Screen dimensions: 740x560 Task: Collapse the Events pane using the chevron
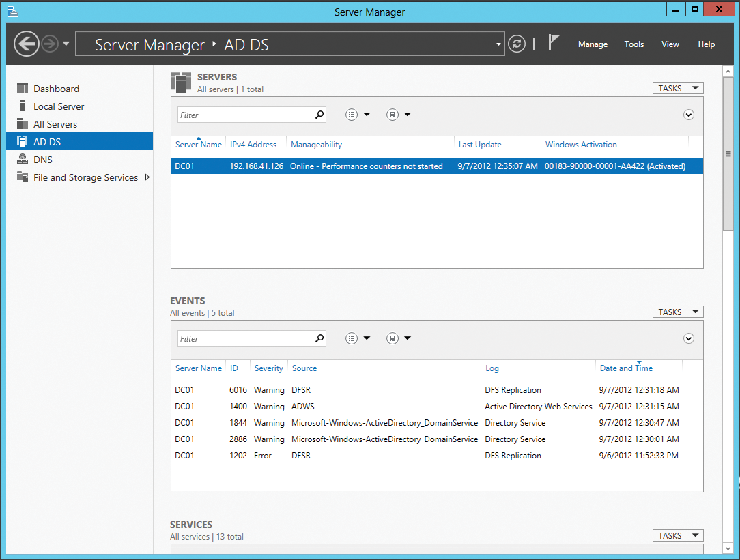pos(688,338)
